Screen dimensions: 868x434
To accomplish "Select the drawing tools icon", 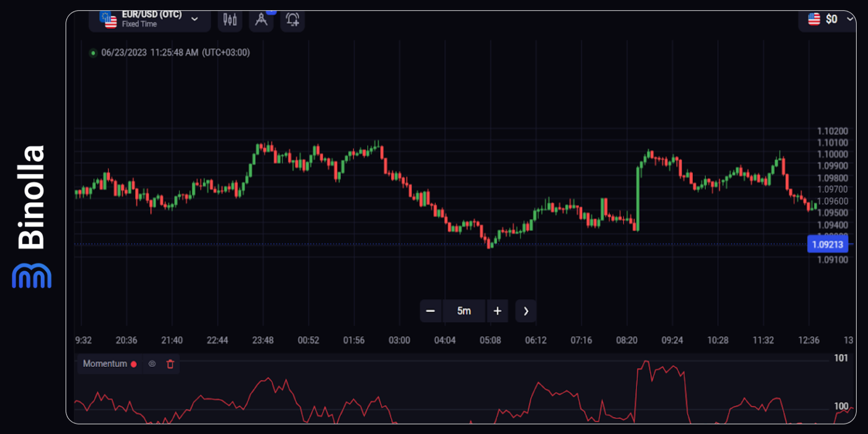I will (261, 20).
